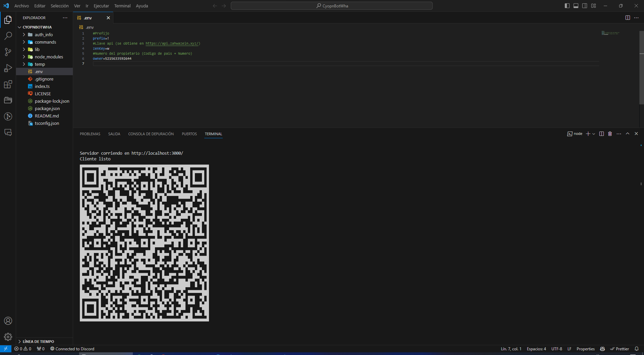Toggle the primary side bar visibility

(567, 6)
